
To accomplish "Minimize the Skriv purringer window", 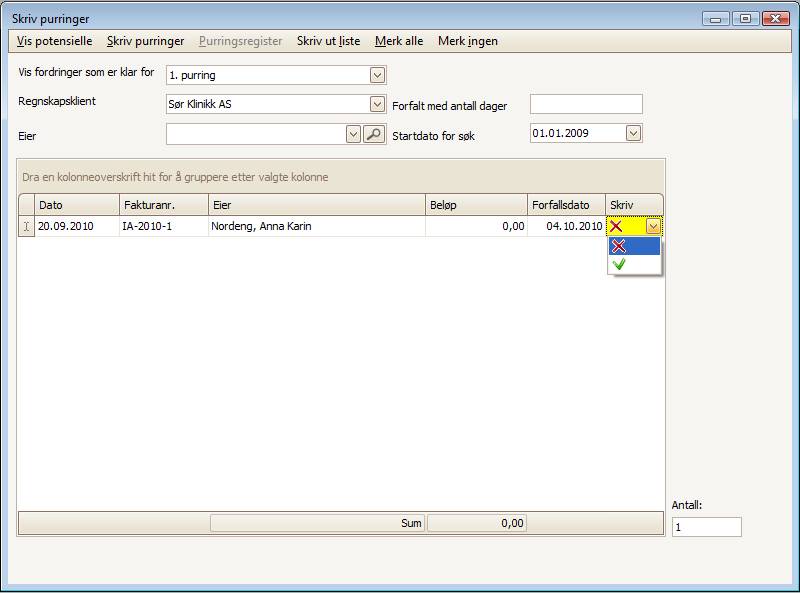I will [716, 19].
